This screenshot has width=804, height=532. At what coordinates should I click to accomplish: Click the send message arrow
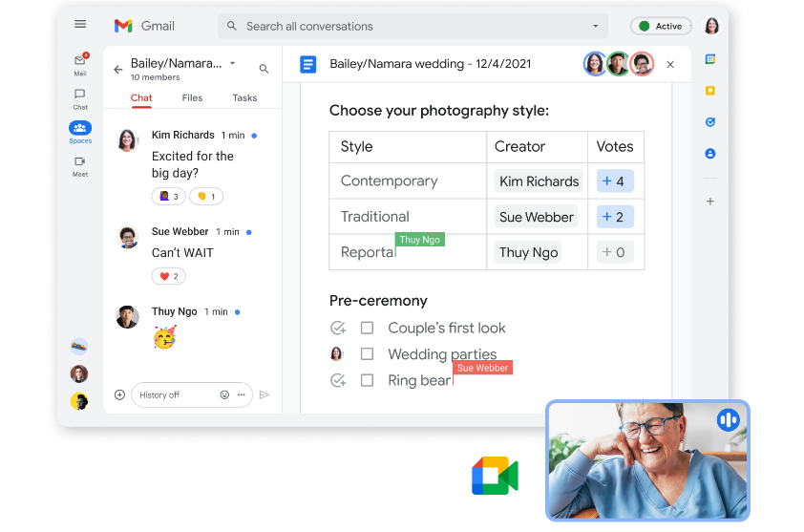click(264, 395)
